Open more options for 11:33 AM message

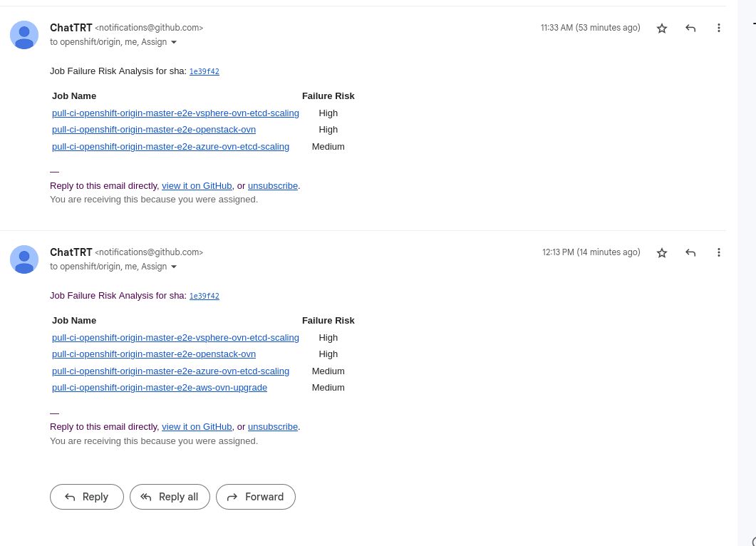(x=718, y=28)
